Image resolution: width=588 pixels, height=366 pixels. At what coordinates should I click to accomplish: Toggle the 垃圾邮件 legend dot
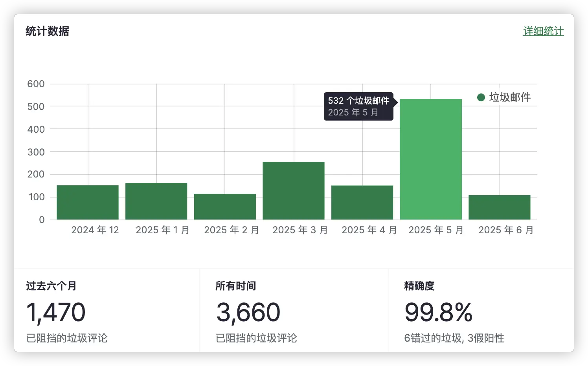click(481, 97)
